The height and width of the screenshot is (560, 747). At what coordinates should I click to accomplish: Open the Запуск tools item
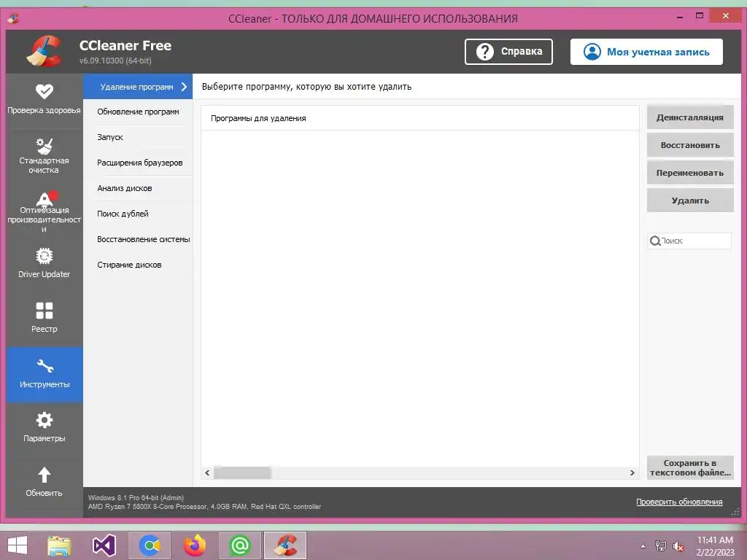click(x=138, y=137)
